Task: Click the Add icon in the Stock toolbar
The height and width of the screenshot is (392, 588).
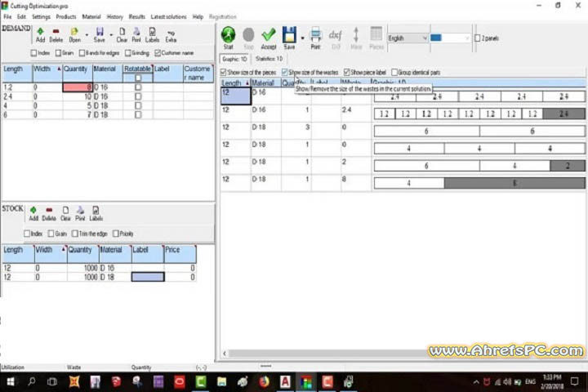Action: 33,210
